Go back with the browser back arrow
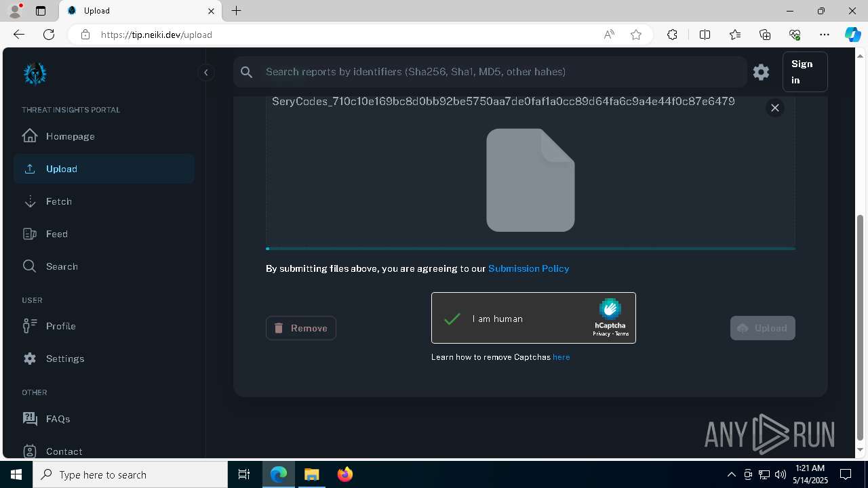868x488 pixels. [x=18, y=35]
